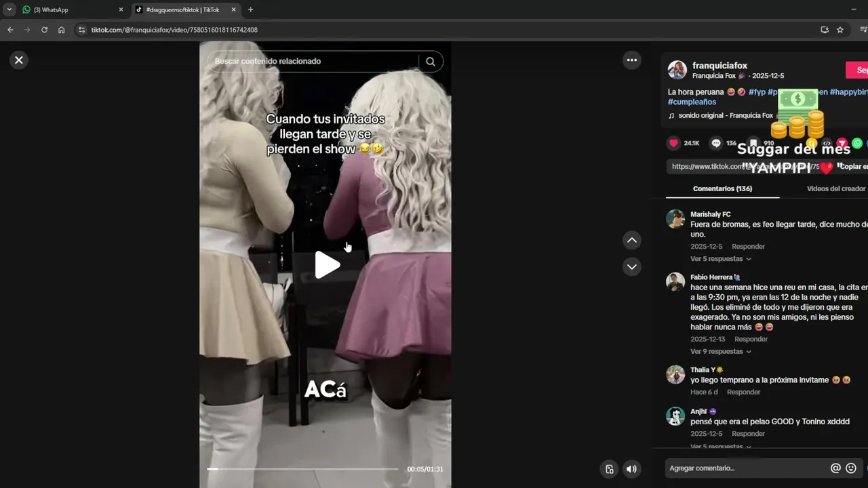The image size is (868, 488).
Task: Switch to Comentarios (136) tab
Action: pos(722,188)
